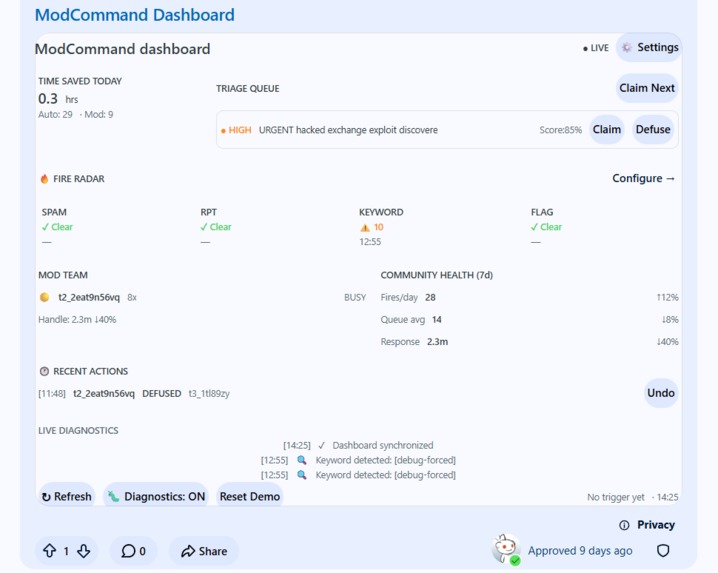Click the Dashboard synchronized checkmark icon

(321, 445)
